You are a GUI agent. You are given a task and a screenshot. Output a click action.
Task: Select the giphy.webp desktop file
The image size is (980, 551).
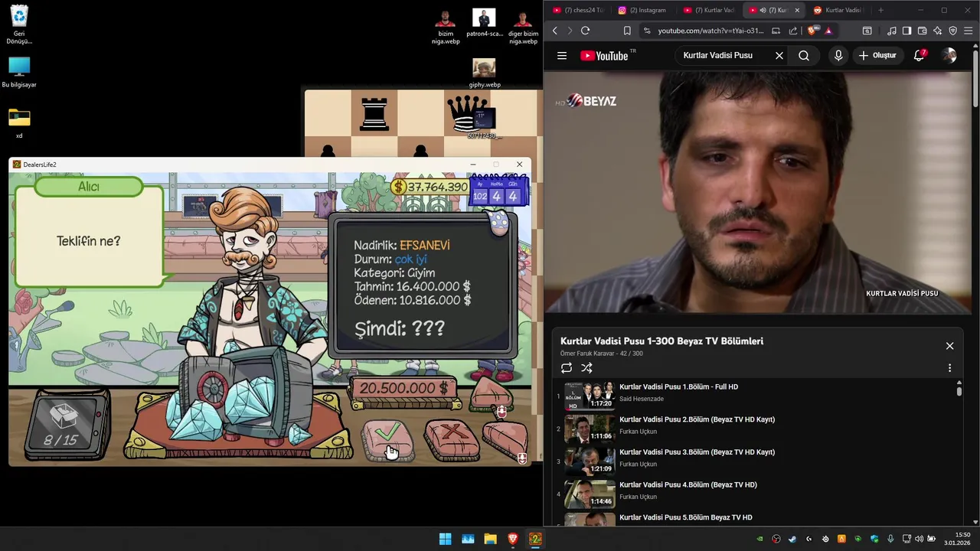(484, 73)
